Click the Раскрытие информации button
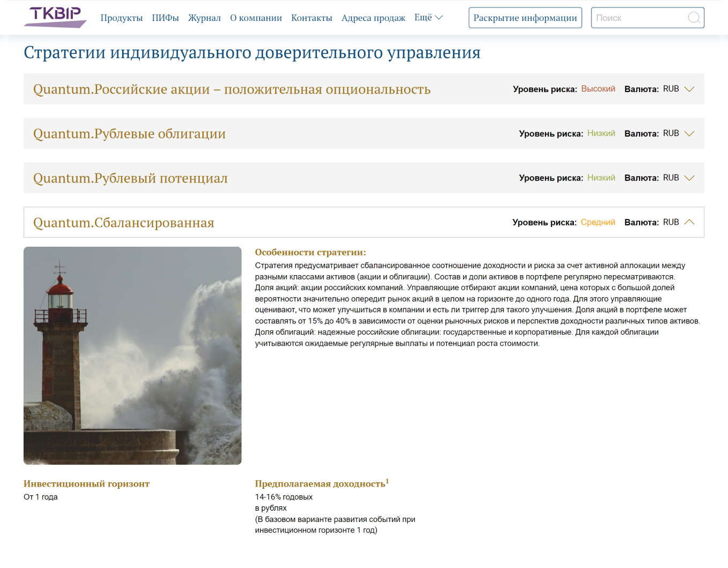This screenshot has width=728, height=568. pos(525,17)
